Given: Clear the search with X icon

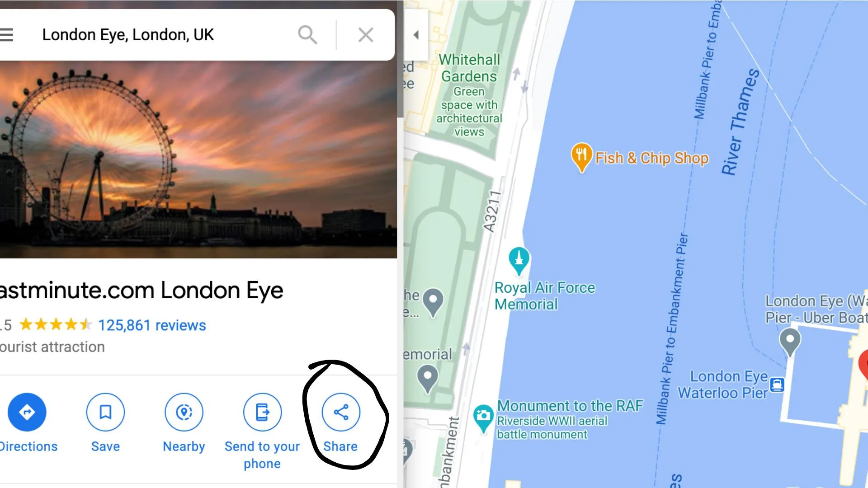Looking at the screenshot, I should click(366, 35).
